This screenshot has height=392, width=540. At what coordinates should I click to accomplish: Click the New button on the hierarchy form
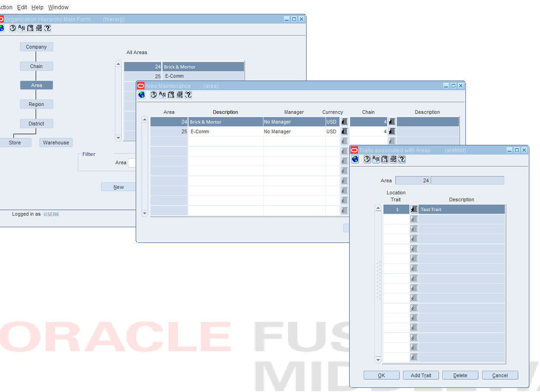119,187
